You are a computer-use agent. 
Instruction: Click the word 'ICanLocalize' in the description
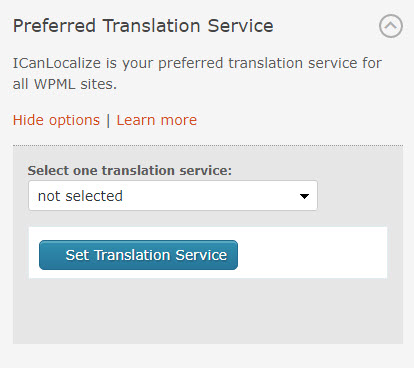coord(57,63)
